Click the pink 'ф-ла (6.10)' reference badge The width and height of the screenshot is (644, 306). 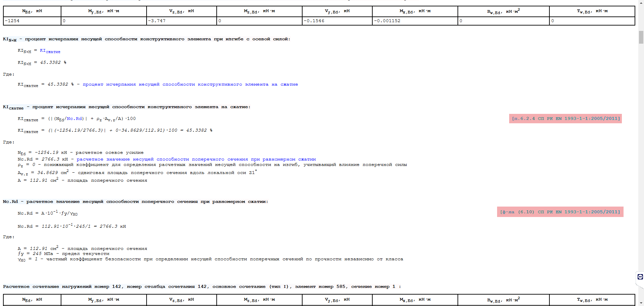[x=560, y=212]
